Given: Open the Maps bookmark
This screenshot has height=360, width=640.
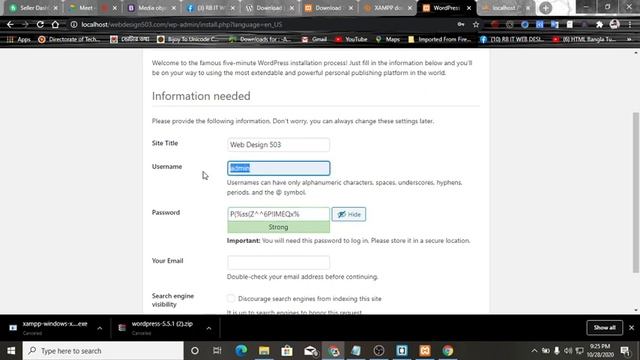Looking at the screenshot, I should pyautogui.click(x=388, y=39).
